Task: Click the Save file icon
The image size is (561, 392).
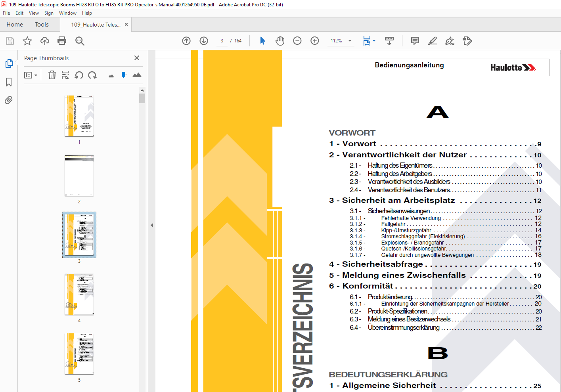Action: [10, 41]
